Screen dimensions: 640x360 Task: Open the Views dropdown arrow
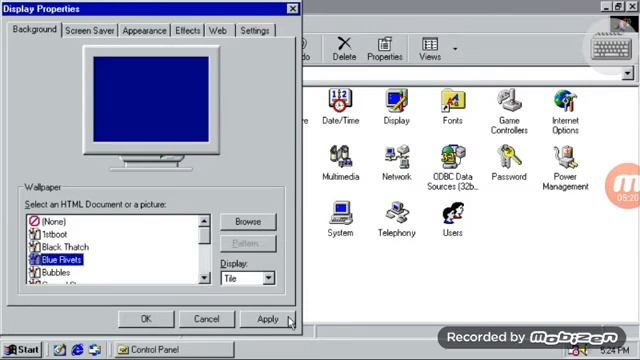tap(455, 49)
